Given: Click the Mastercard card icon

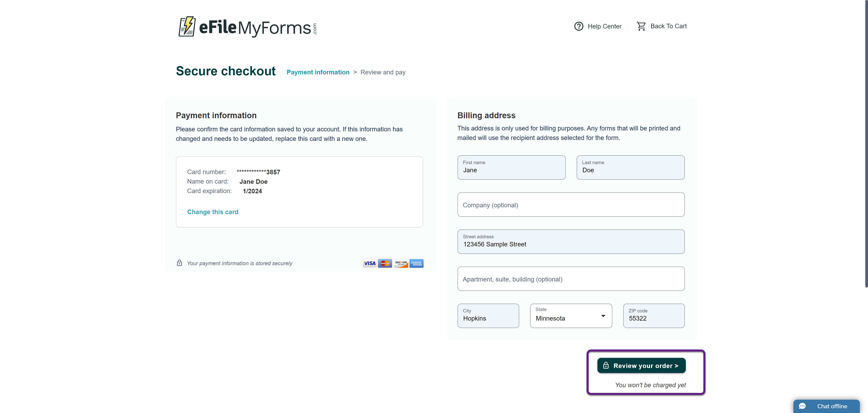Looking at the screenshot, I should click(385, 263).
